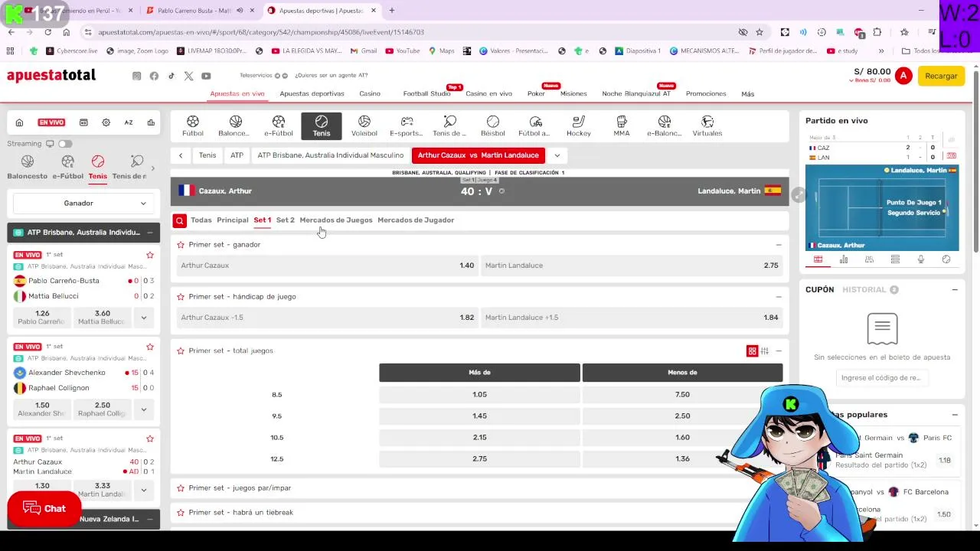
Task: Bet on Arthur Cazaux at 1.40
Action: 327,266
